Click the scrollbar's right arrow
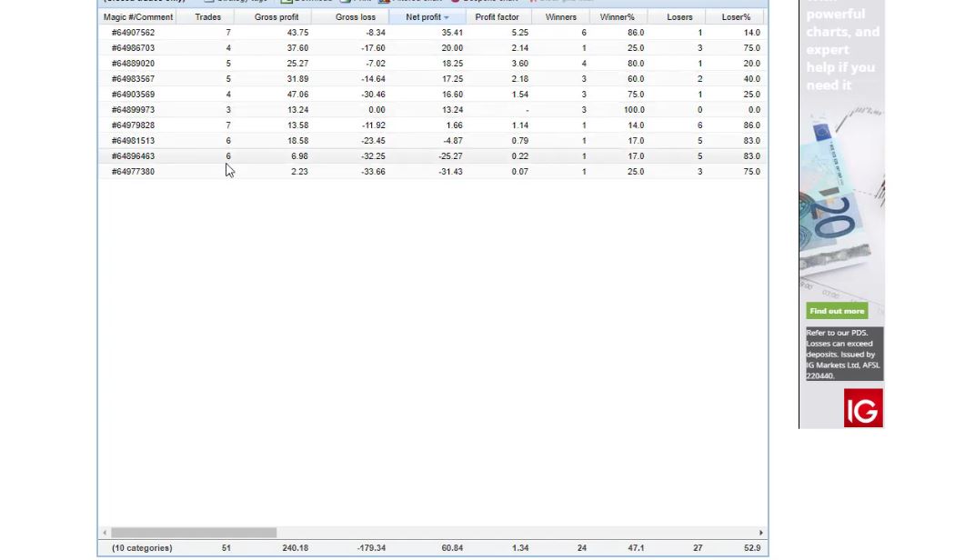This screenshot has height=560, width=965. [760, 533]
